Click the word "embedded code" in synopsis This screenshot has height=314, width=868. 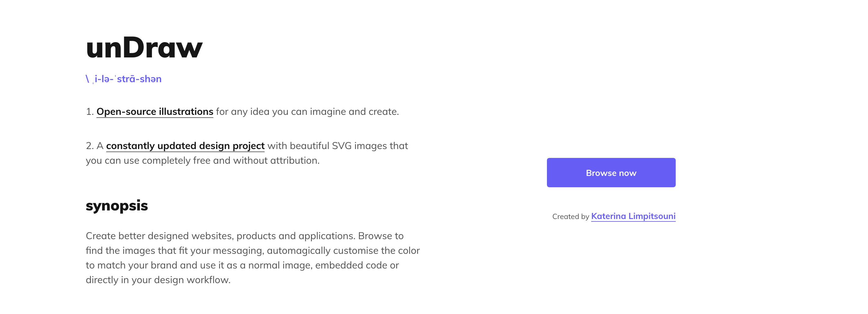pyautogui.click(x=351, y=265)
